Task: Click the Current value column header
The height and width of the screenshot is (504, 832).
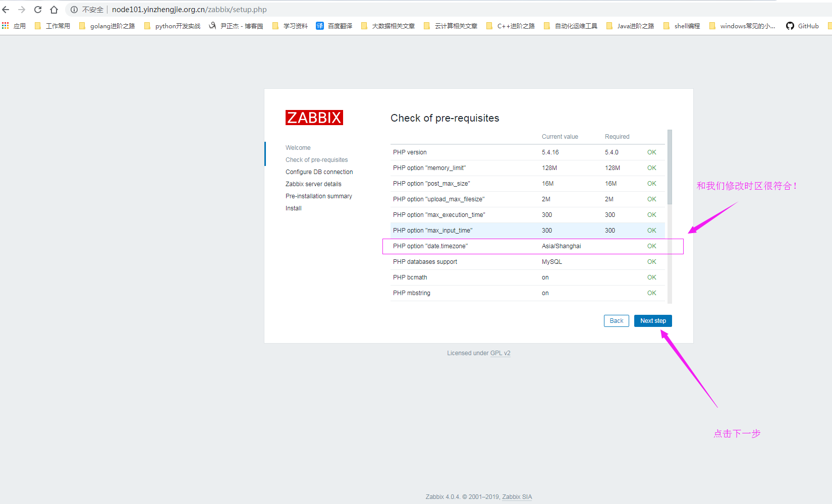Action: 560,137
